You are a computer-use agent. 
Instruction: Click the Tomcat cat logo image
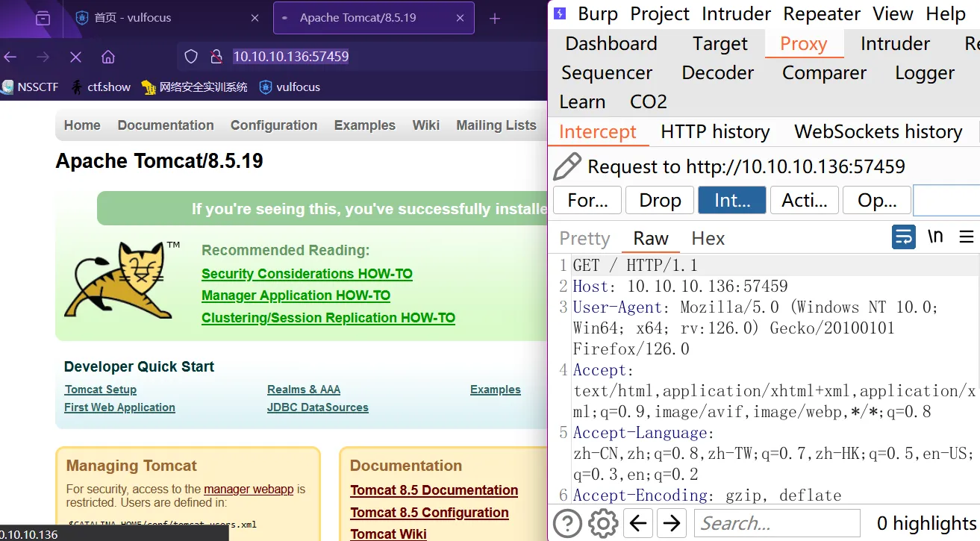pyautogui.click(x=122, y=281)
